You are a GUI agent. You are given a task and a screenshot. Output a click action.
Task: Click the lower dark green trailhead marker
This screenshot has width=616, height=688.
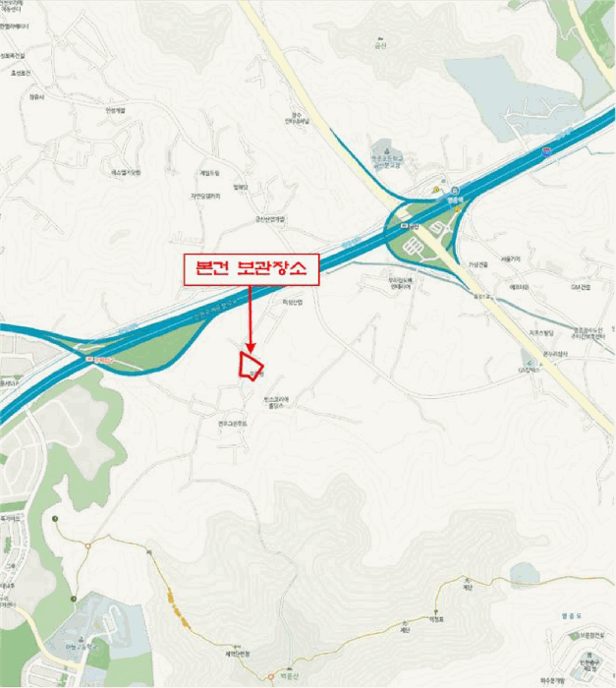pyautogui.click(x=74, y=599)
